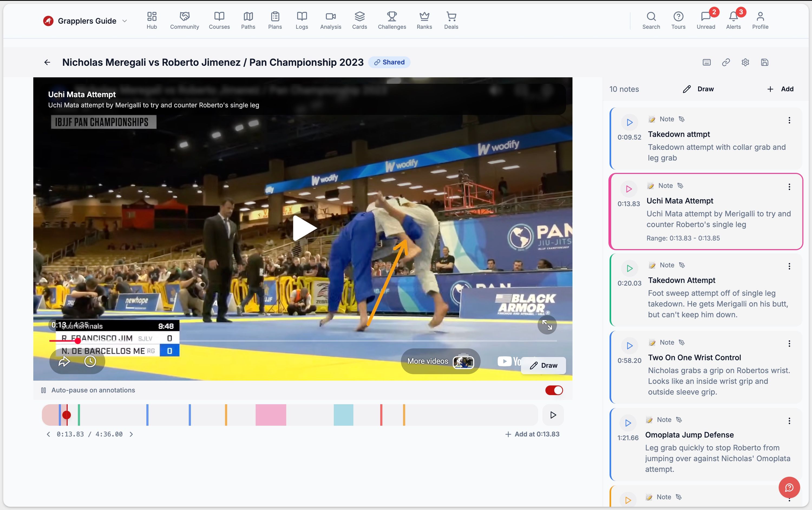The width and height of the screenshot is (812, 510).
Task: Open options for Takedown Attempt foot sweep note
Action: point(789,266)
